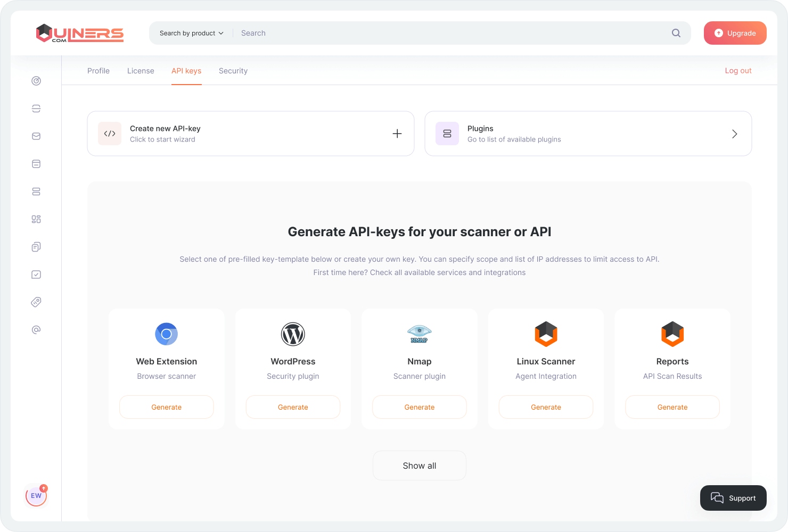The height and width of the screenshot is (532, 788).
Task: Expand the Search by product dropdown
Action: [191, 33]
